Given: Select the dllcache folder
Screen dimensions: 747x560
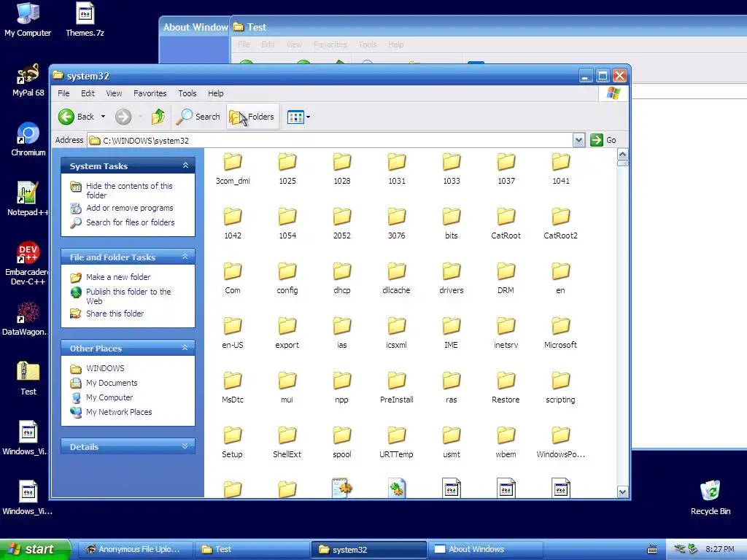Looking at the screenshot, I should point(396,279).
